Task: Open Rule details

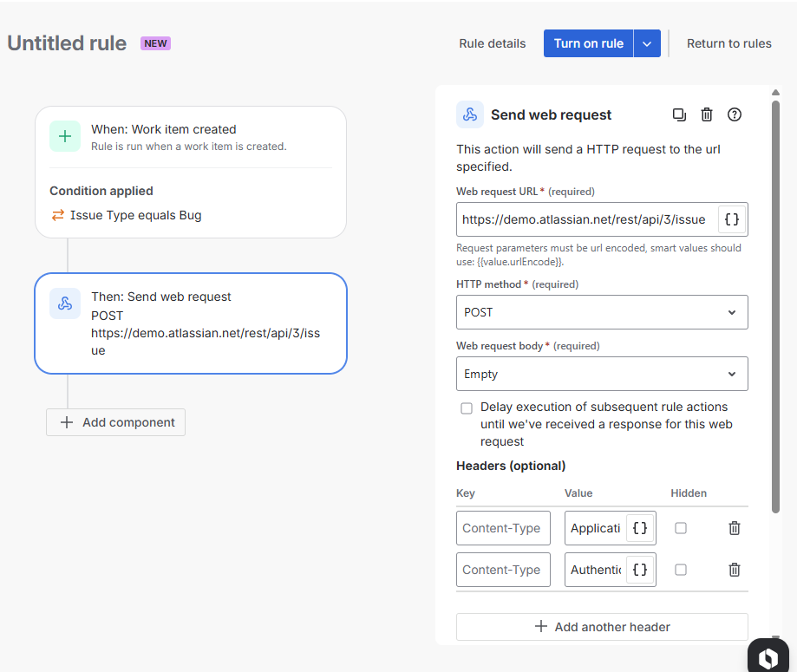Action: tap(493, 43)
